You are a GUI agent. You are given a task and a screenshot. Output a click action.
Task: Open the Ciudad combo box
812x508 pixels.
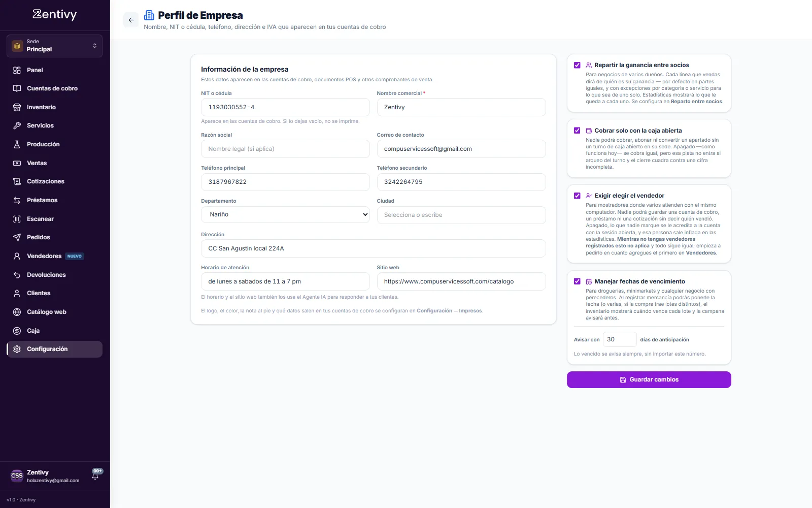(x=461, y=215)
